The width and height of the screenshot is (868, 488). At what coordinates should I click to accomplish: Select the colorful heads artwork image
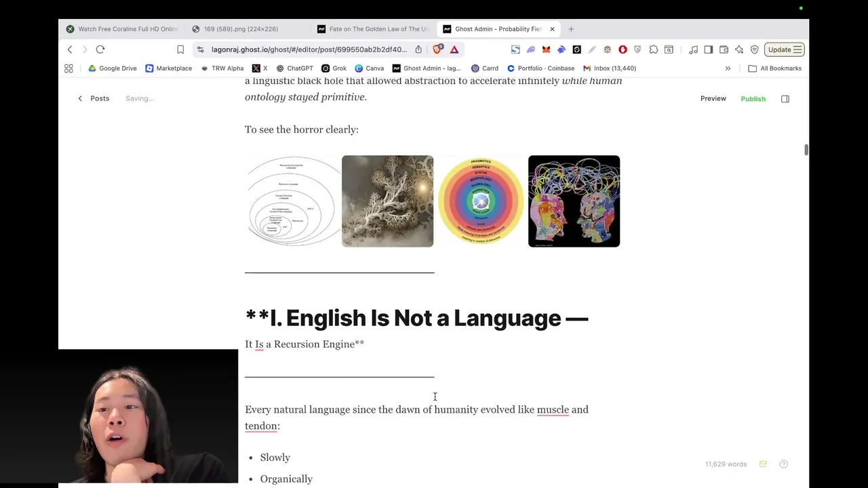tap(574, 201)
